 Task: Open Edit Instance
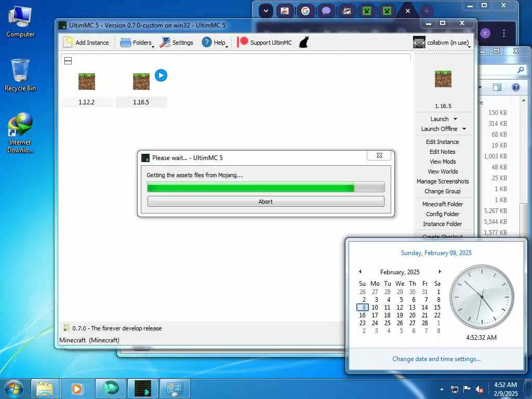pyautogui.click(x=443, y=142)
